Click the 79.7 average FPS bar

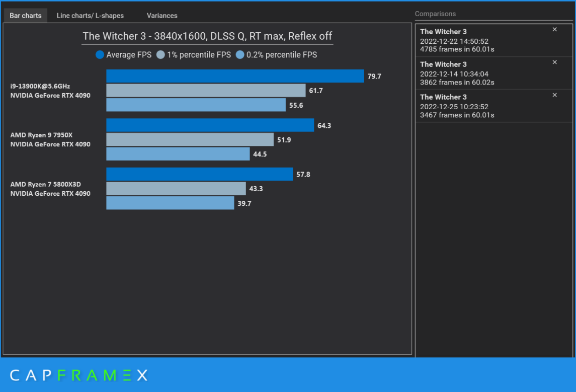235,76
